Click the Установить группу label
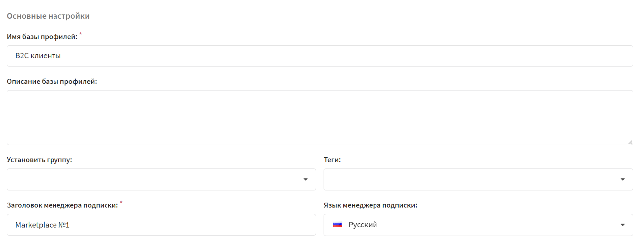Image resolution: width=644 pixels, height=243 pixels. 40,160
